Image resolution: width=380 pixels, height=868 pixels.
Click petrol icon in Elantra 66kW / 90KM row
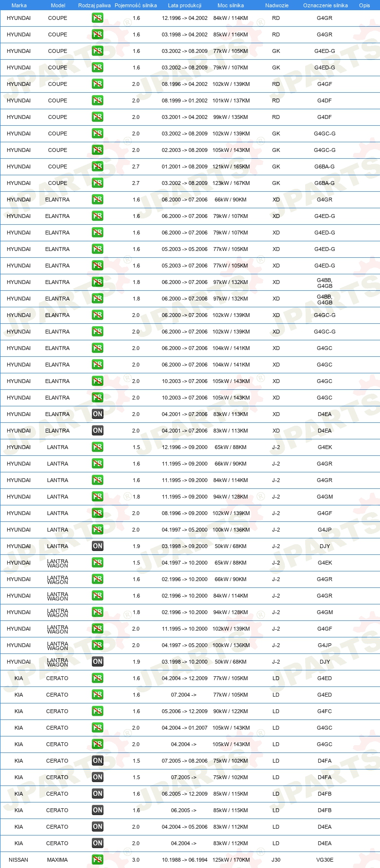click(98, 200)
